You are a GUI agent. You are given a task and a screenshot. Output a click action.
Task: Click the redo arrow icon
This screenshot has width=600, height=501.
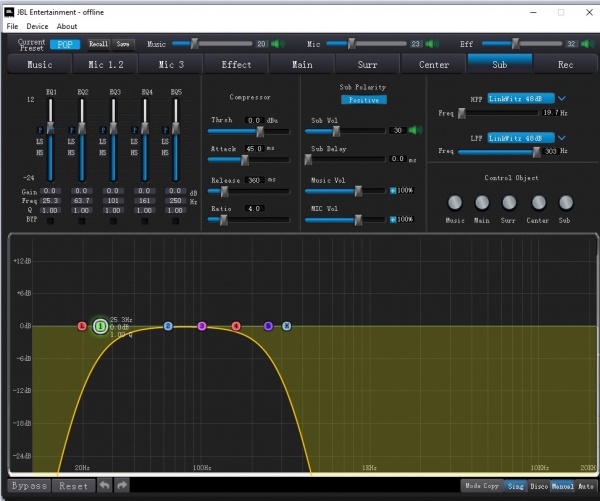[x=122, y=485]
